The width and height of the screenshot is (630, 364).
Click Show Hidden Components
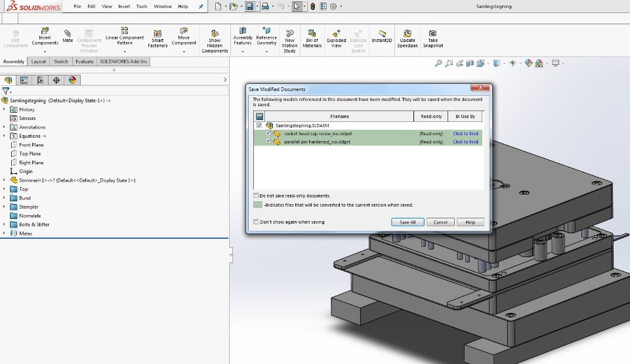215,41
